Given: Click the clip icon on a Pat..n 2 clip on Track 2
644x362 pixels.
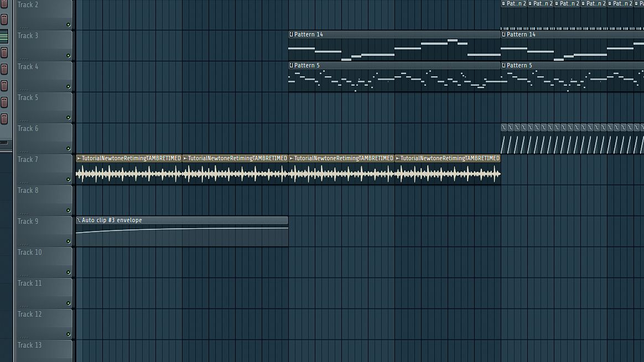Looking at the screenshot, I should [504, 3].
